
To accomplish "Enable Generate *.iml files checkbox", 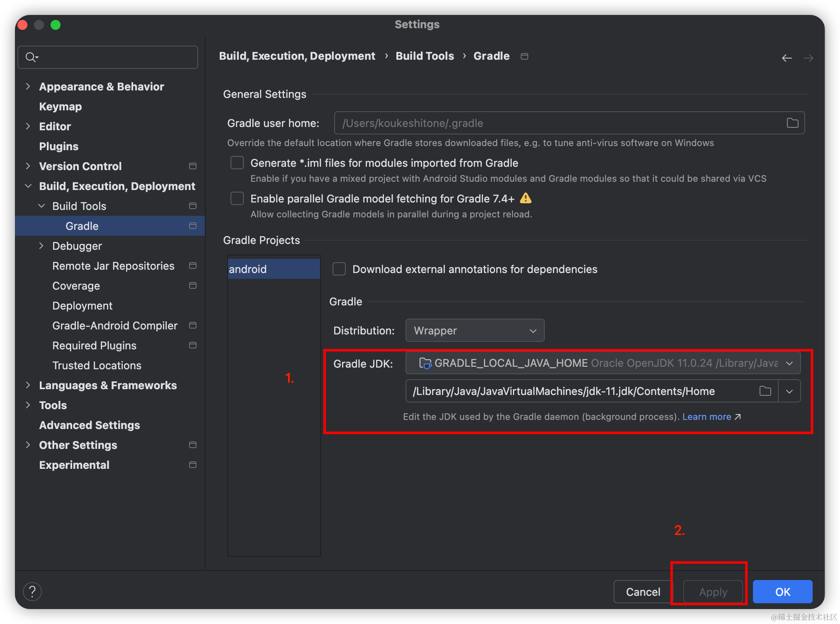I will [x=237, y=163].
